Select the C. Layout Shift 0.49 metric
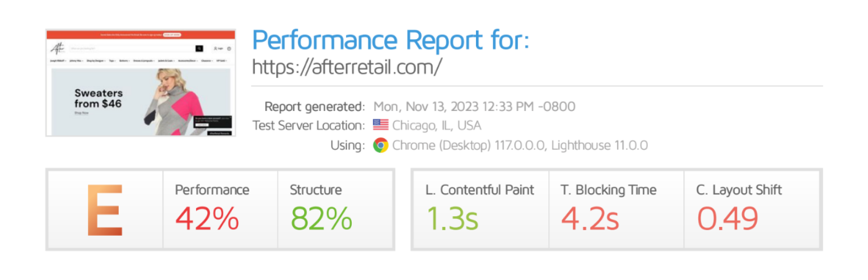868x280 pixels. (752, 208)
